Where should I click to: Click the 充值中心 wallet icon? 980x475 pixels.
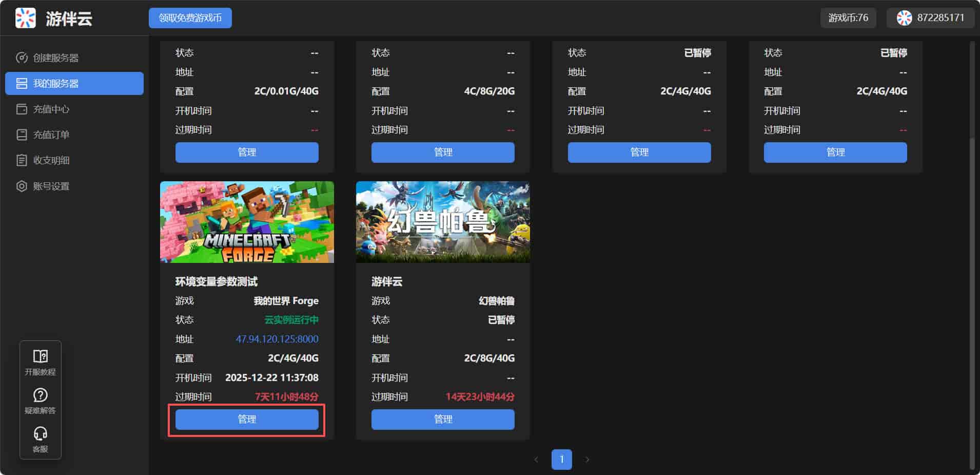pyautogui.click(x=22, y=109)
